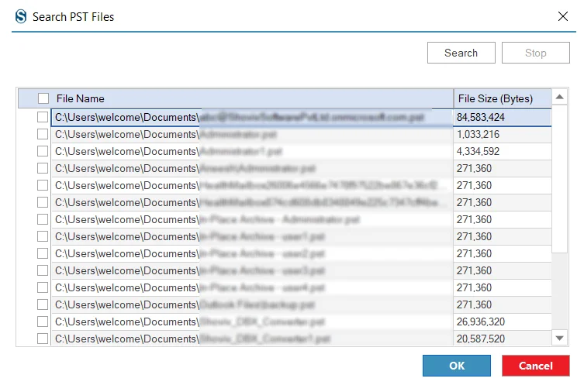Click the file path in the 26,936,320 row

tap(252, 322)
